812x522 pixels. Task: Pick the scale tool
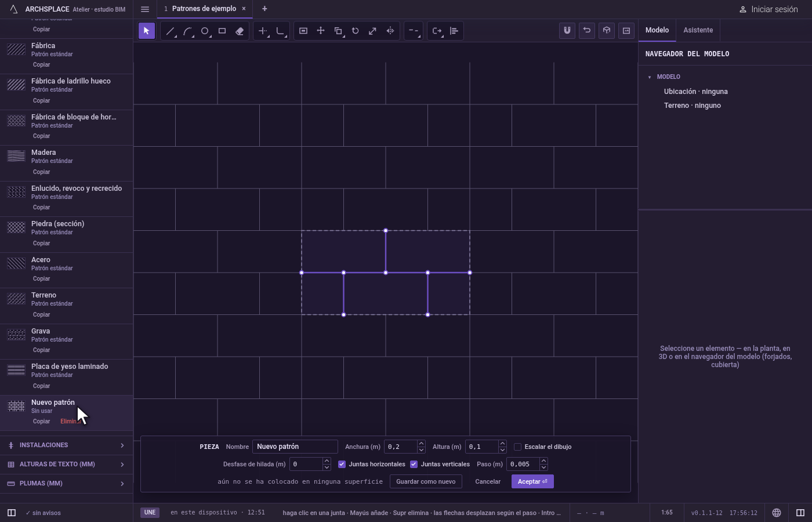click(373, 31)
